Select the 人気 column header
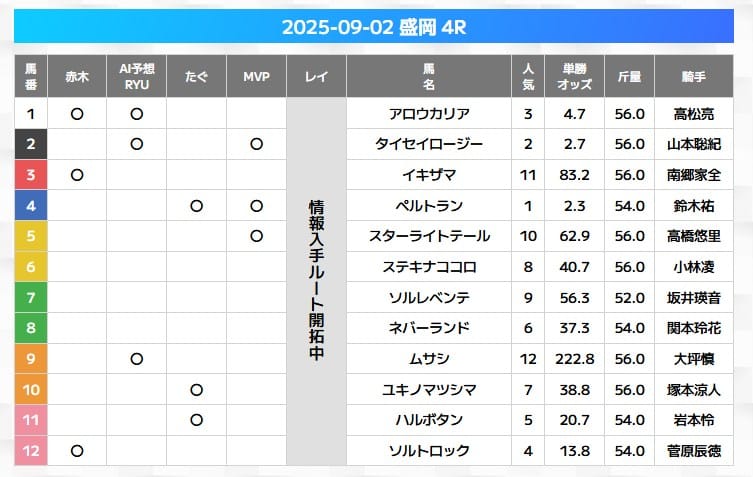753x477 pixels. pyautogui.click(x=528, y=76)
